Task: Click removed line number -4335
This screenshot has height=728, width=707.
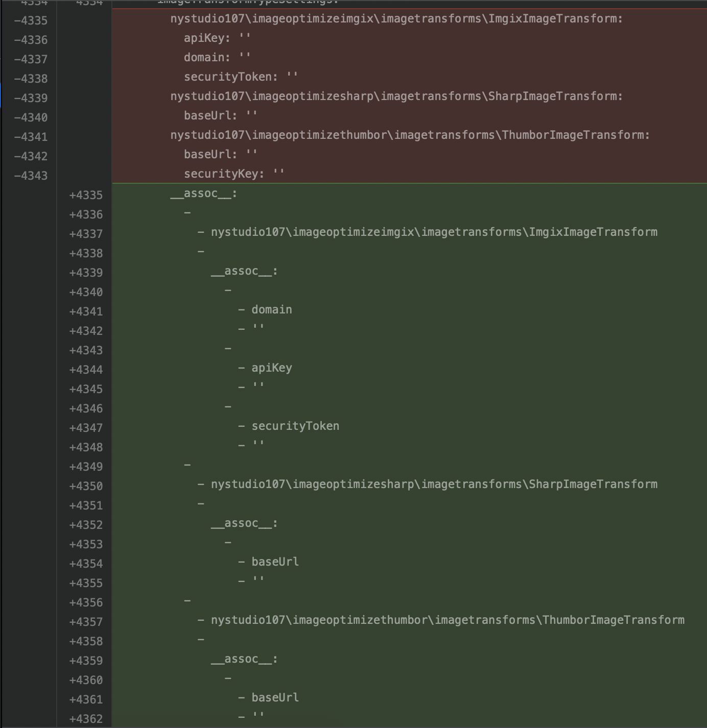Action: [31, 21]
